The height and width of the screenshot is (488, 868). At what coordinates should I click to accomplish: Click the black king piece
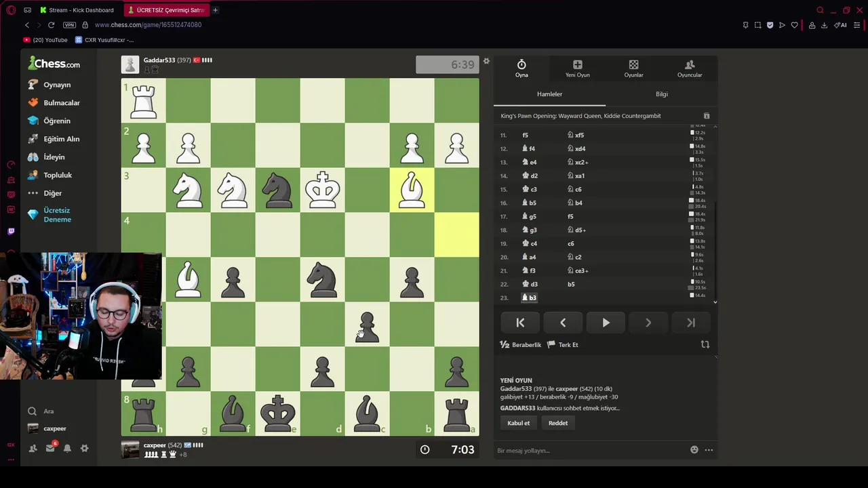click(278, 413)
